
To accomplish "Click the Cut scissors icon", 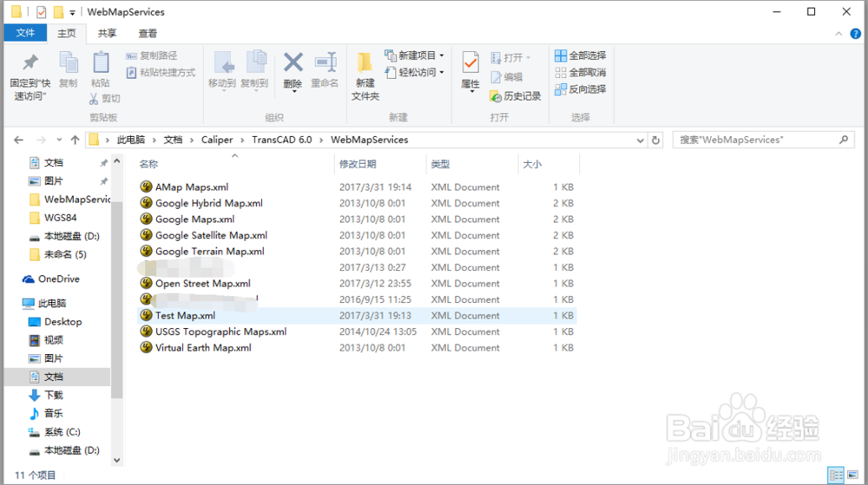I will (x=94, y=98).
